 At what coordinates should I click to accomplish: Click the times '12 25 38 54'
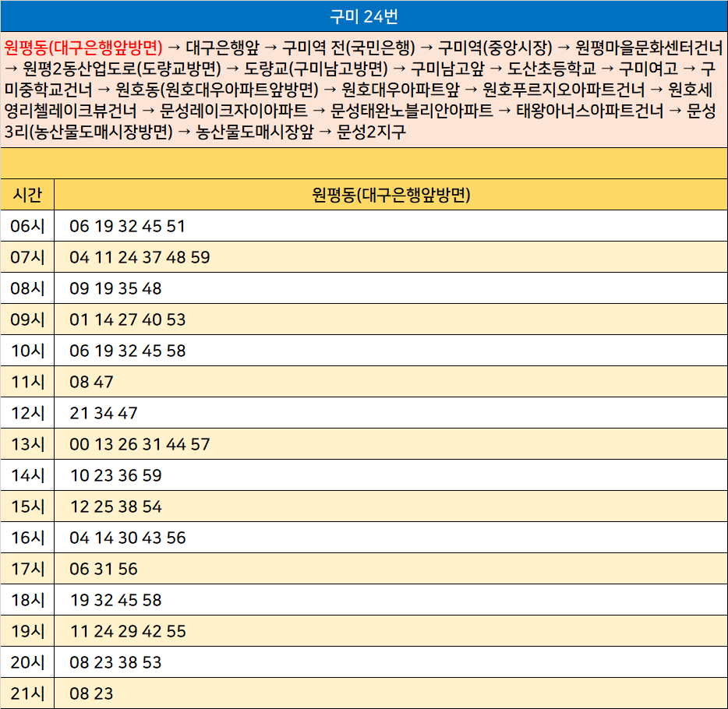[x=115, y=506]
